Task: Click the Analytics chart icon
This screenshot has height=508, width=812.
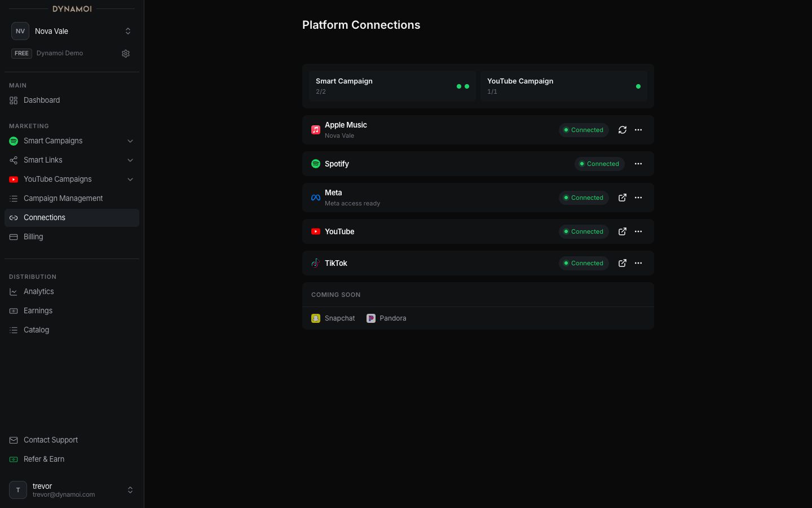Action: [x=14, y=292]
